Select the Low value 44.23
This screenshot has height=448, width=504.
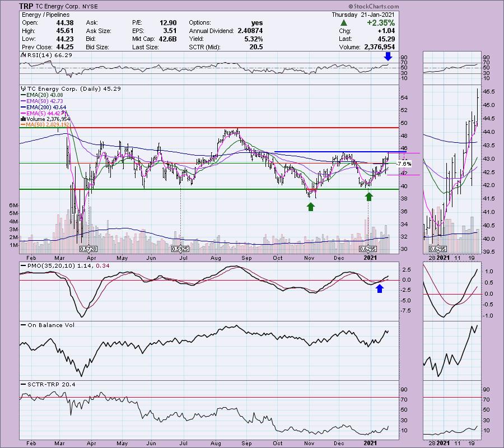point(64,39)
